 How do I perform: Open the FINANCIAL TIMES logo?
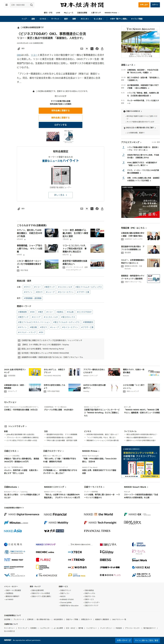point(97,531)
